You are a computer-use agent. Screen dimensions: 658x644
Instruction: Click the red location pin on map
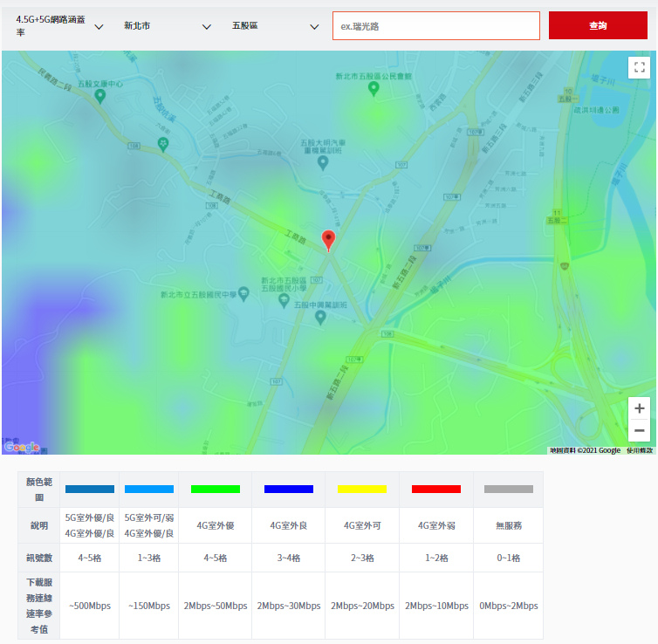point(329,240)
